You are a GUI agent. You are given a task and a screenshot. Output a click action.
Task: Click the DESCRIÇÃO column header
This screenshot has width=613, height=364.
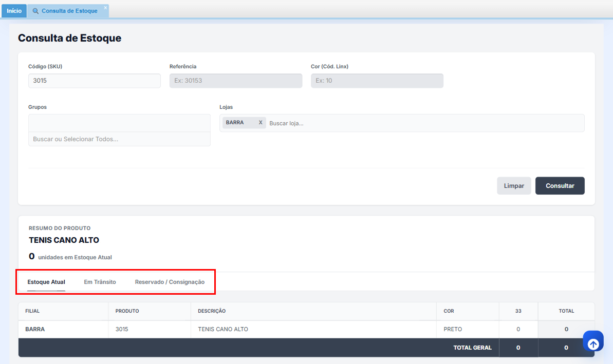tap(212, 311)
